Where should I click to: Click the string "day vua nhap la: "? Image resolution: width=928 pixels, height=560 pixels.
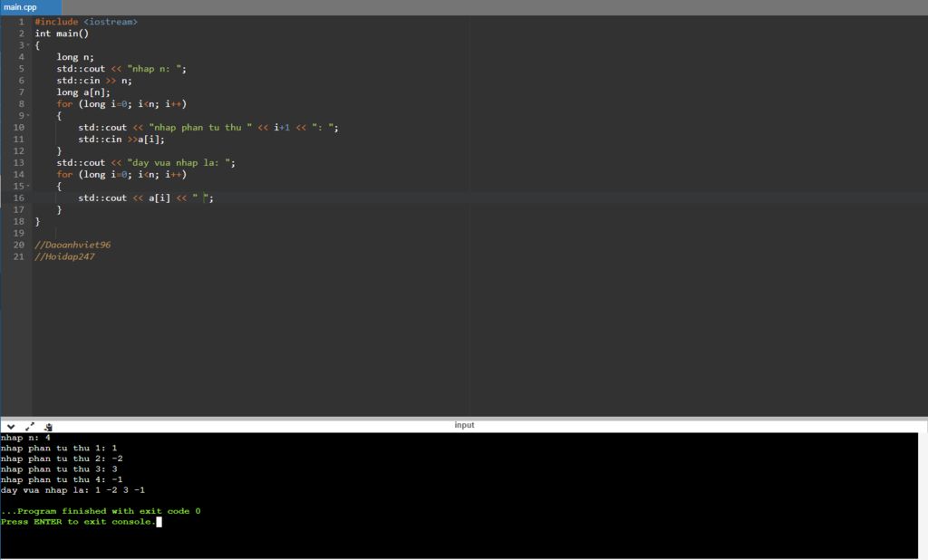[x=179, y=163]
